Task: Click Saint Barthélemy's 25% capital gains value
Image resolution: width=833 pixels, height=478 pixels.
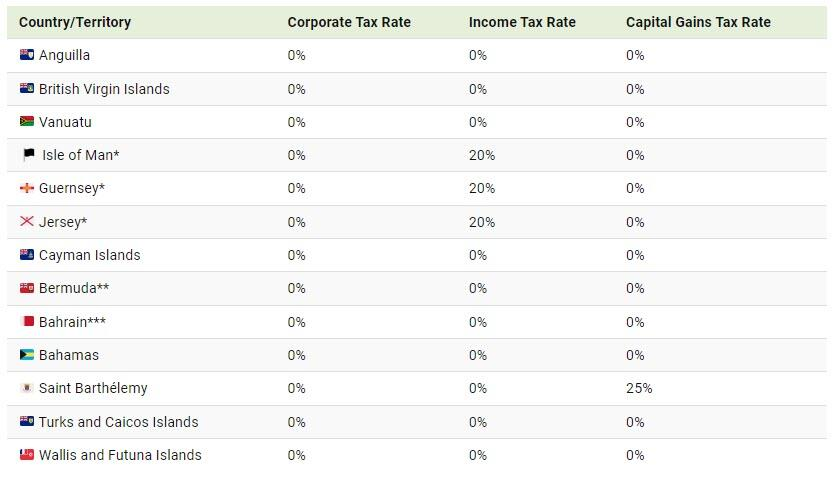Action: (x=639, y=388)
